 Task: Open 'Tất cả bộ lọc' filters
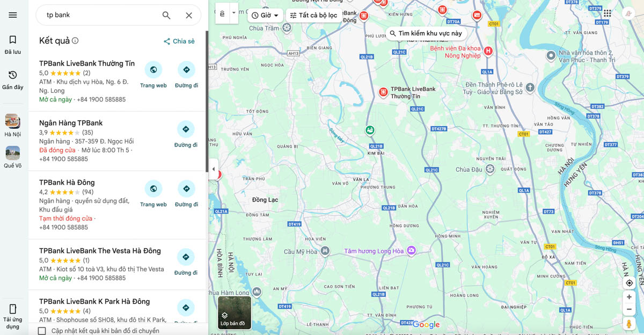pos(313,16)
